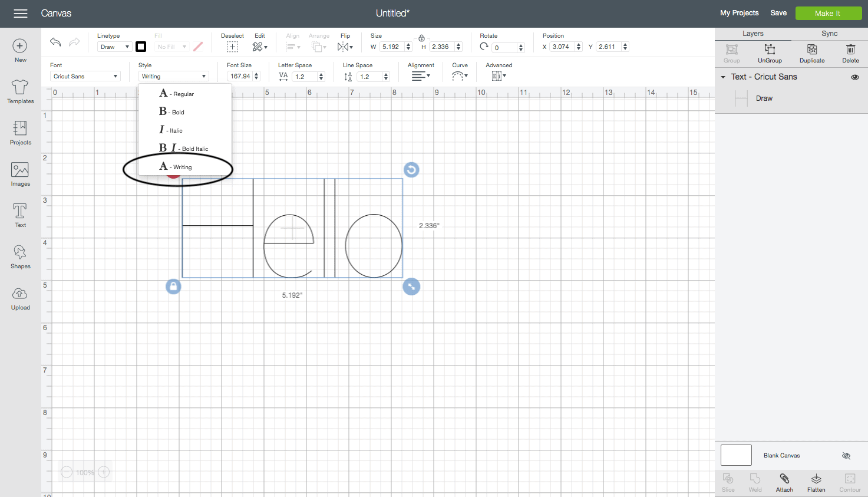Open the Cricut Sans font dropdown
The width and height of the screenshot is (868, 497).
coord(85,76)
